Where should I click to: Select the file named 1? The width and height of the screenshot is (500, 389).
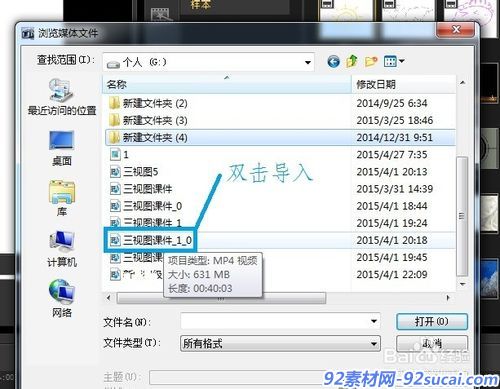coord(119,154)
